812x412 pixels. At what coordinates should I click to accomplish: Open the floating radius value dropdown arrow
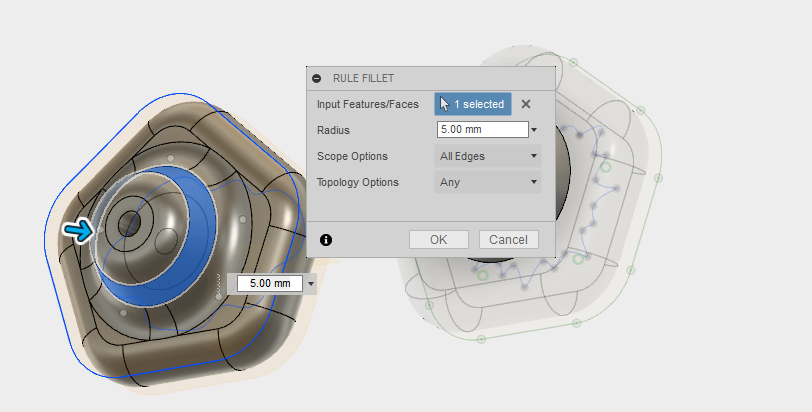coord(311,284)
